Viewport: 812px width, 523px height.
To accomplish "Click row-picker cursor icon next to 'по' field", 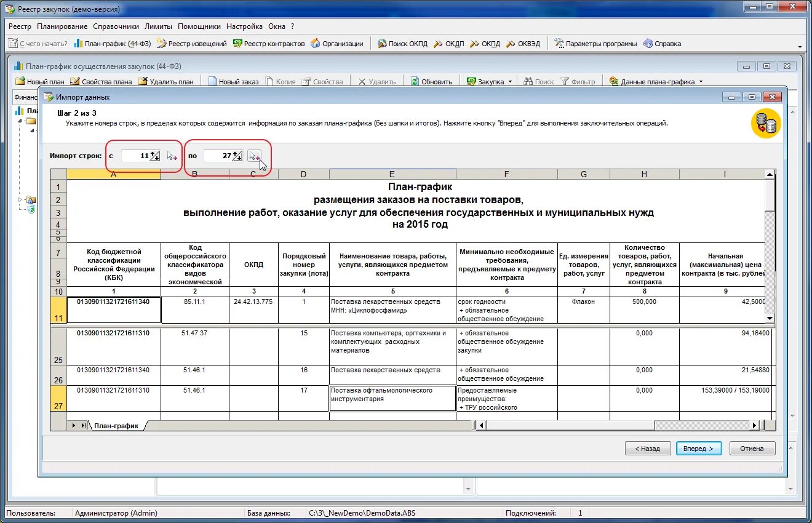I will coord(254,156).
